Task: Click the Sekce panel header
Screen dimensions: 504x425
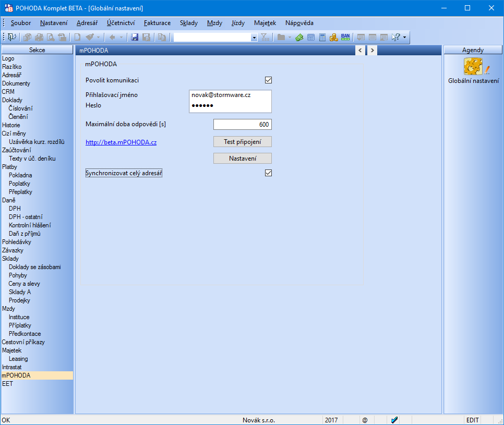Action: 37,50
